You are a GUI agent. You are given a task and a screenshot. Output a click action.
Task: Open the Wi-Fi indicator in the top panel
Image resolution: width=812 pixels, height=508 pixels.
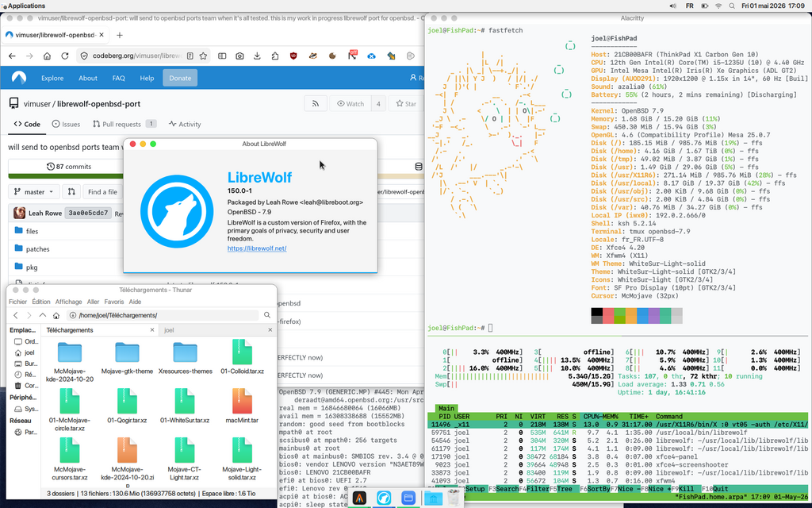(718, 6)
